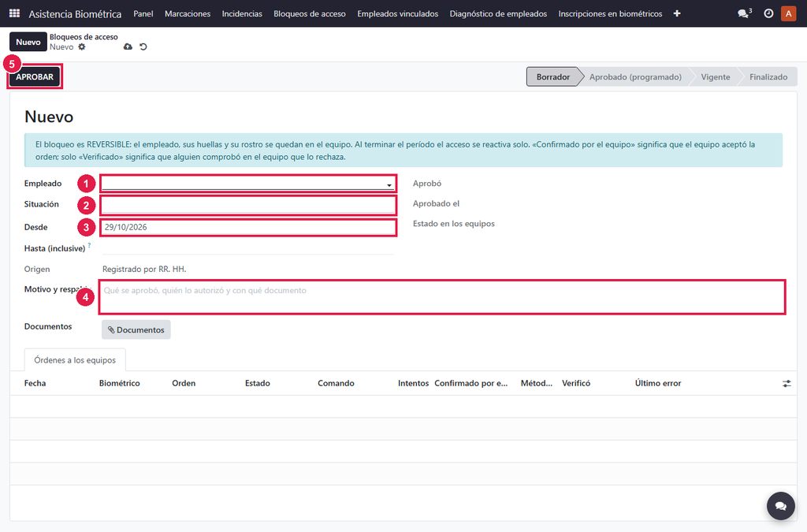The width and height of the screenshot is (807, 532).
Task: Select Bloqueos de acceso menu
Action: click(309, 13)
